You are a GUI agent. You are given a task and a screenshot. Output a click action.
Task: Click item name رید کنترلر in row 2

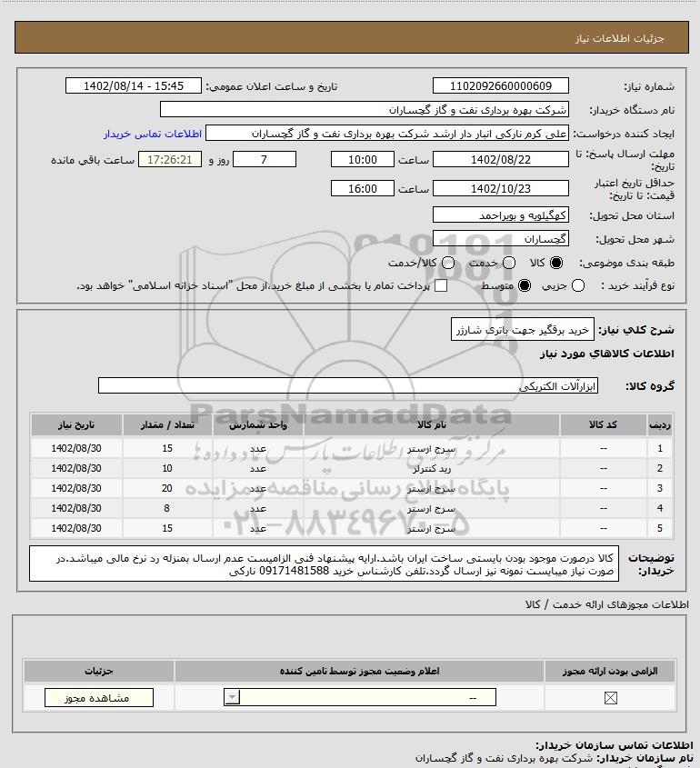[432, 469]
